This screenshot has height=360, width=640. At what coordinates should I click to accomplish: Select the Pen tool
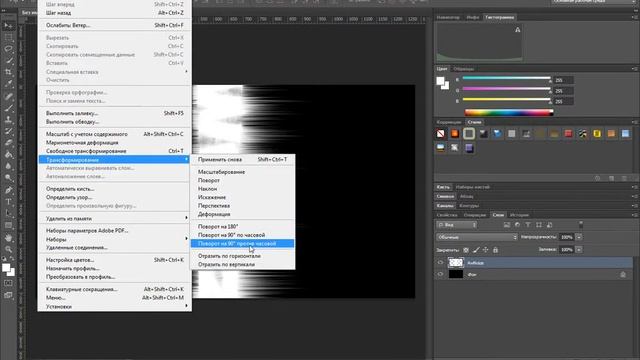pyautogui.click(x=8, y=190)
